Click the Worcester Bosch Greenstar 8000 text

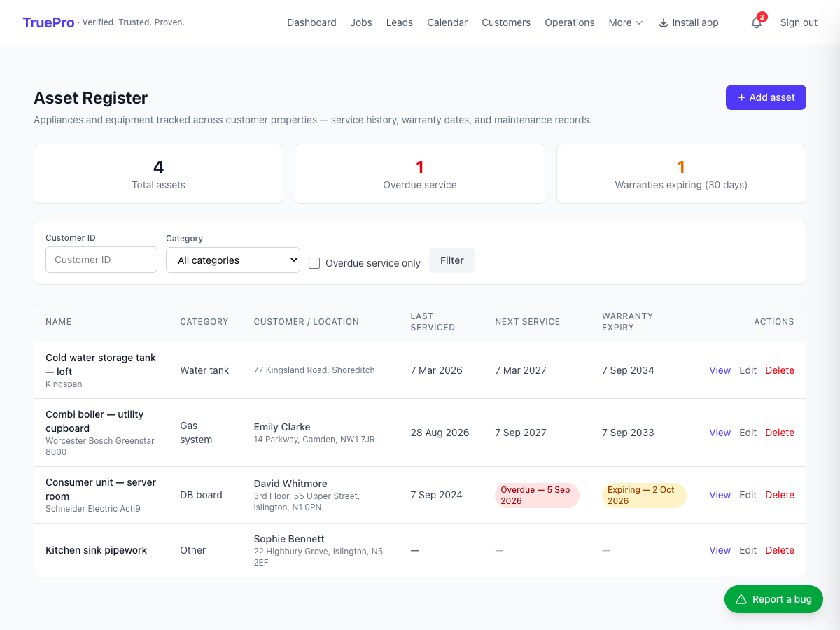(100, 447)
